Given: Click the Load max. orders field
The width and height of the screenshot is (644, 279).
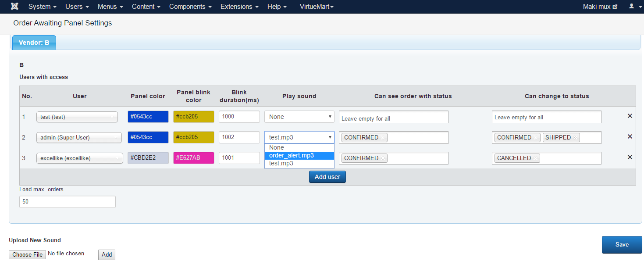Looking at the screenshot, I should click(x=68, y=202).
